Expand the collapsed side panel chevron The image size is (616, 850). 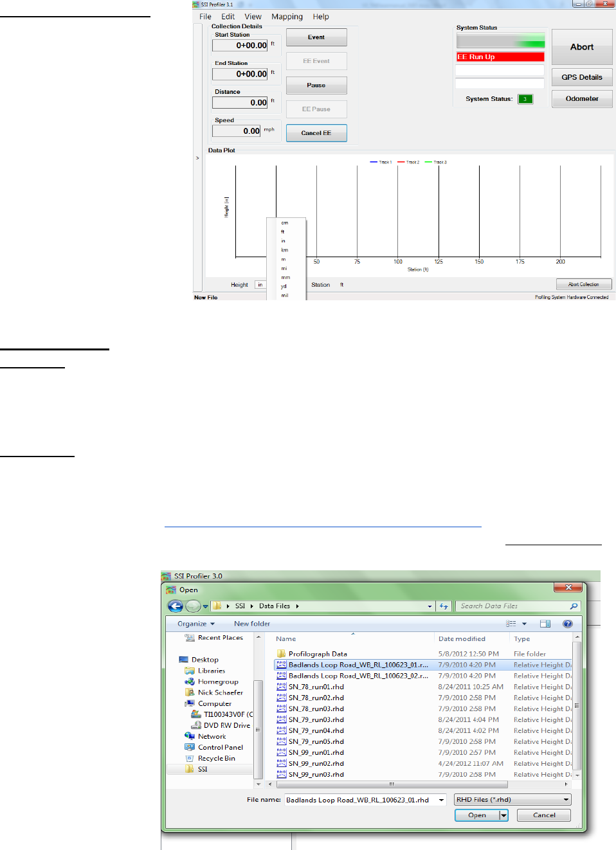tap(197, 158)
